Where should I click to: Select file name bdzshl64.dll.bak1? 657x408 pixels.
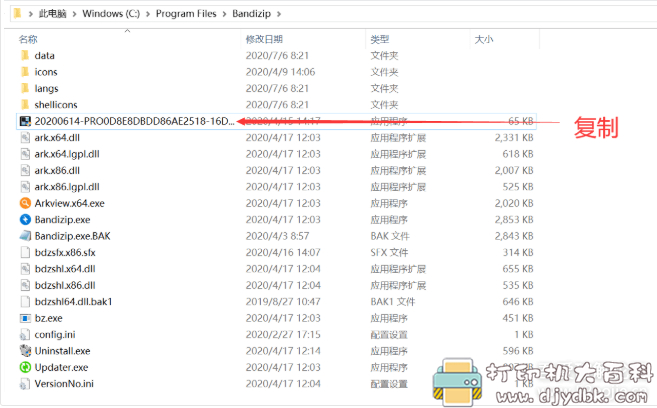(73, 302)
